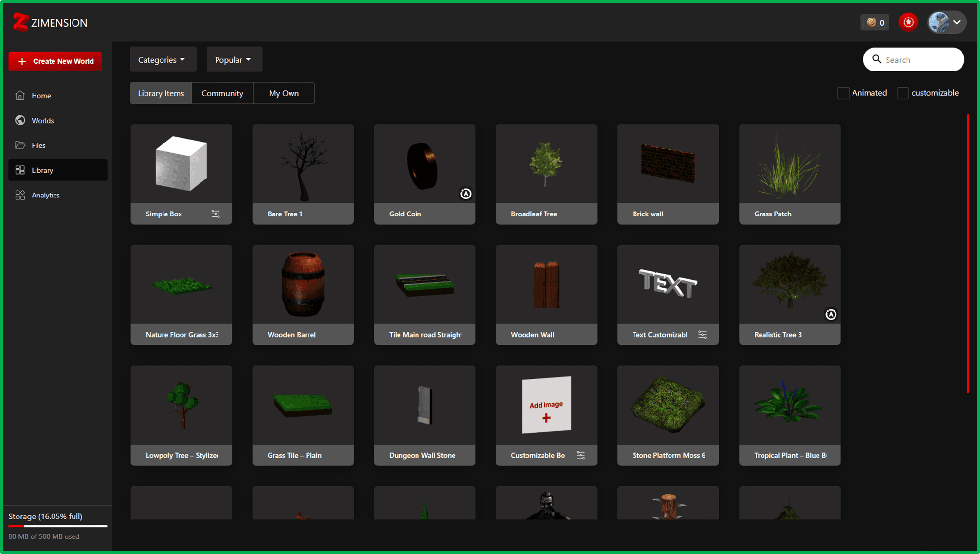
Task: Enable the Animated filter checkbox
Action: [843, 93]
